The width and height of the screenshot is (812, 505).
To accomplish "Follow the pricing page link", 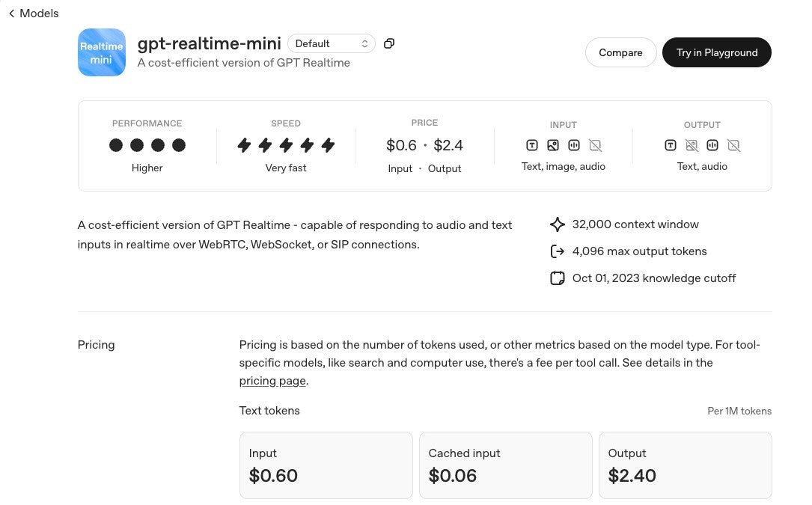I will pyautogui.click(x=272, y=381).
